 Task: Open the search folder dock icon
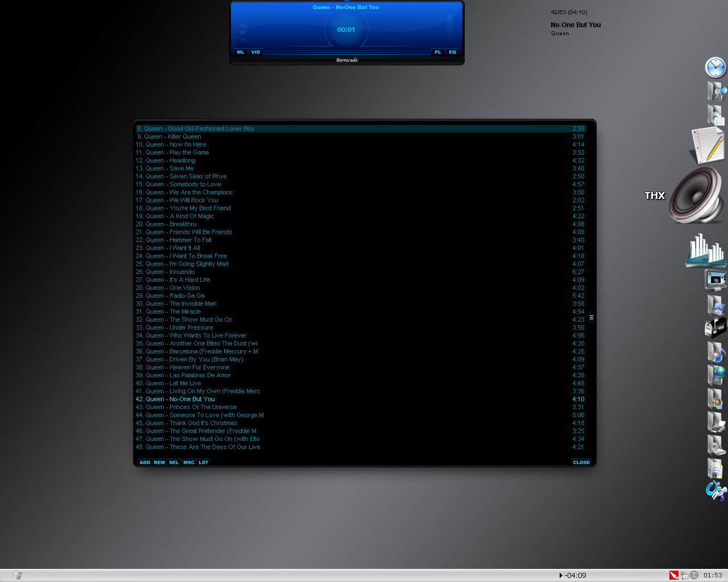(717, 91)
